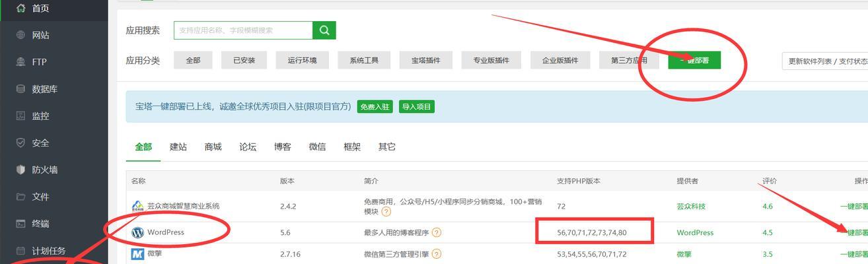Click the 数据库 database icon
Image resolution: width=868 pixels, height=264 pixels.
coord(20,89)
